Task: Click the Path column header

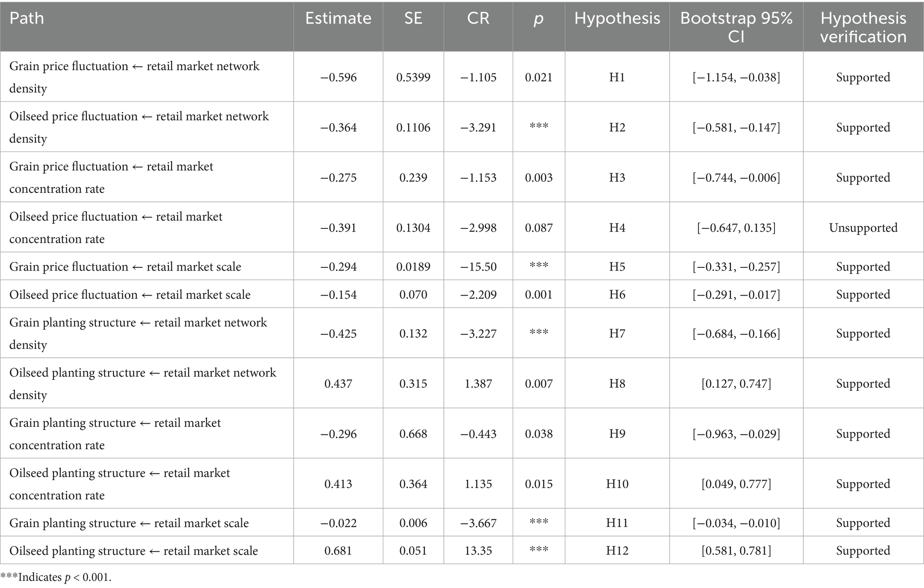Action: 27,18
